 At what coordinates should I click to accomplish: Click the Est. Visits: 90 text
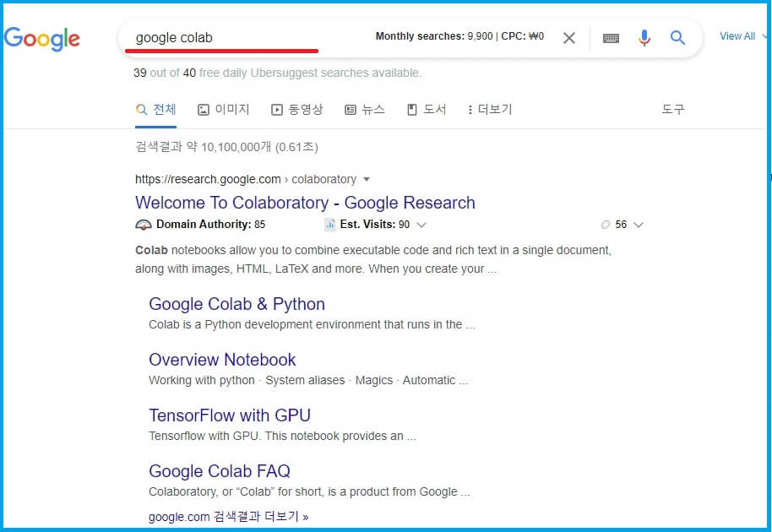[x=375, y=225]
